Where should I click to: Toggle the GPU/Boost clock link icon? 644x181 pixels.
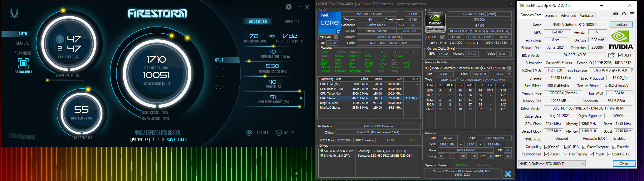(272, 36)
